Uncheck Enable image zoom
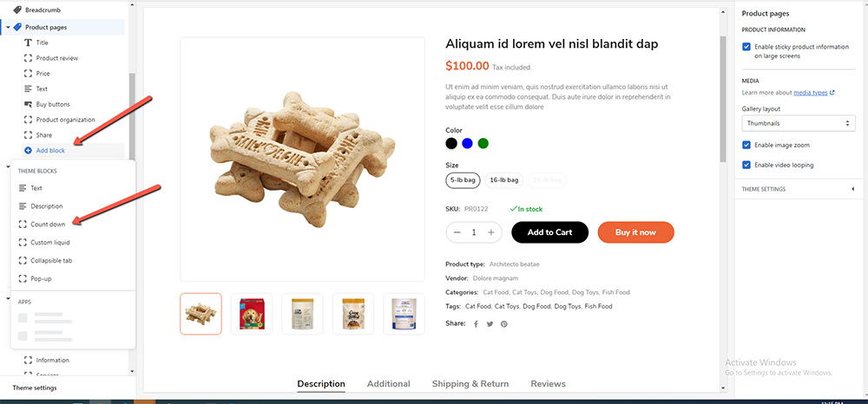The height and width of the screenshot is (404, 868). tap(746, 145)
